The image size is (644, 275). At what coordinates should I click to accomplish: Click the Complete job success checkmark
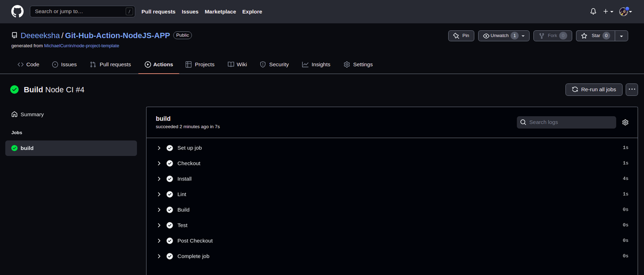click(170, 256)
